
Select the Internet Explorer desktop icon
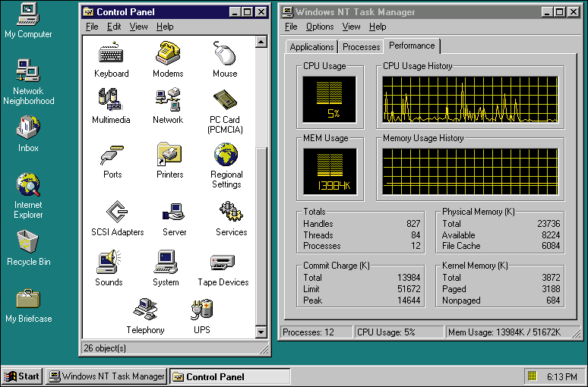pyautogui.click(x=28, y=196)
